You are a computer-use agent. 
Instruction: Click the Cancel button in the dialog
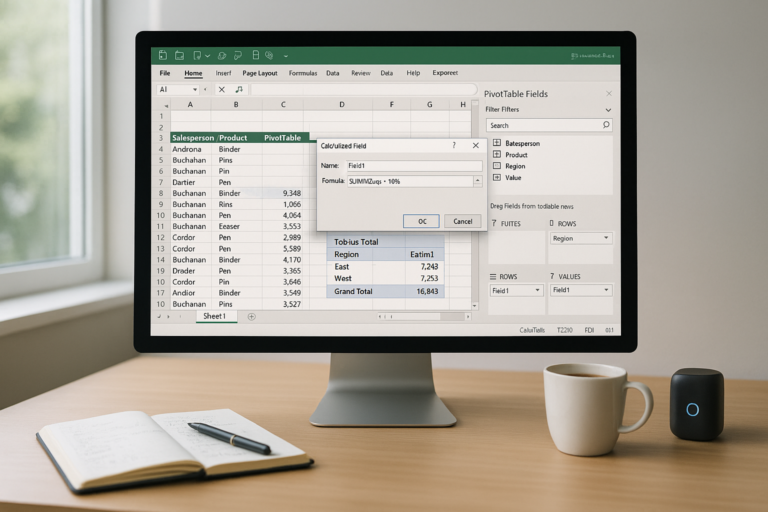click(x=462, y=221)
